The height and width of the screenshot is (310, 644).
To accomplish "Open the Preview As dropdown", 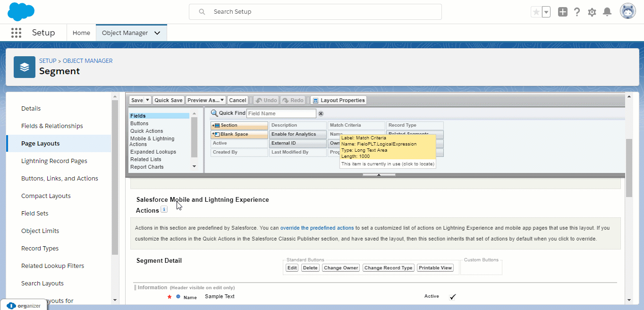I will [206, 100].
